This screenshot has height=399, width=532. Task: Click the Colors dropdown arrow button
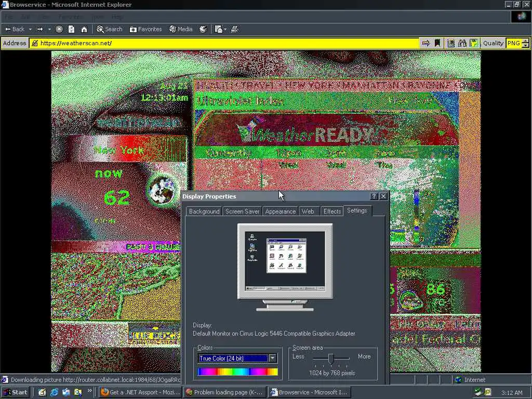click(x=273, y=358)
